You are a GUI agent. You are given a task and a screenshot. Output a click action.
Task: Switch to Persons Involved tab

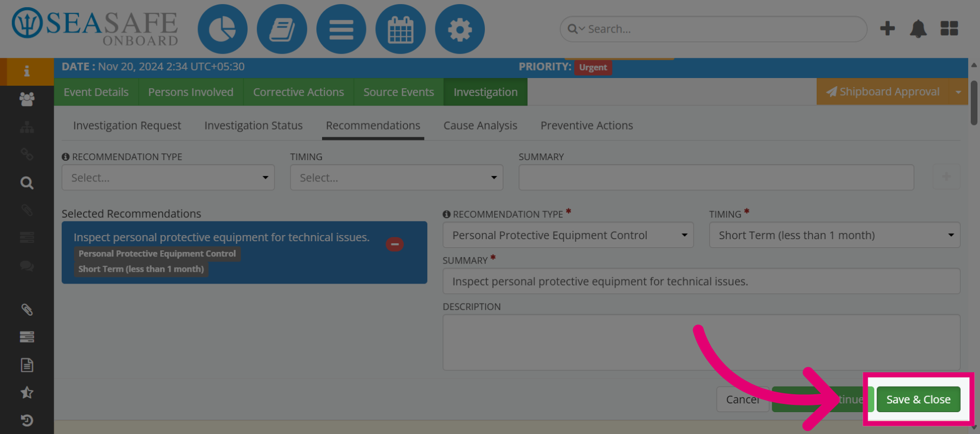coord(191,92)
